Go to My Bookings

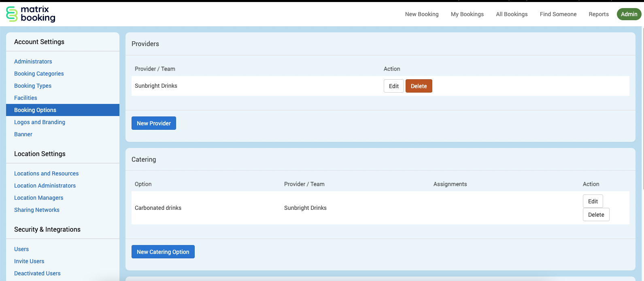(x=467, y=14)
